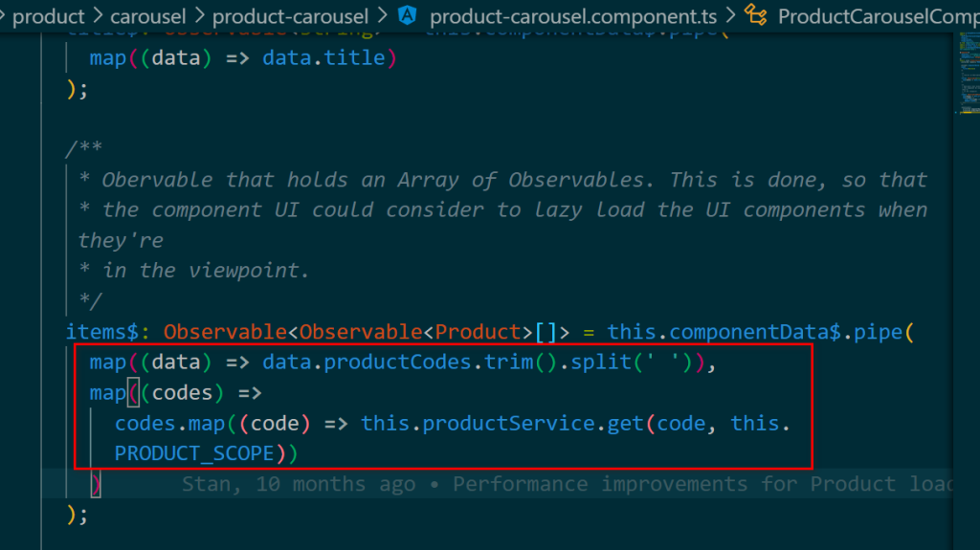Click the chevron between carousel and product-carousel
This screenshot has height=550, width=980.
198,16
